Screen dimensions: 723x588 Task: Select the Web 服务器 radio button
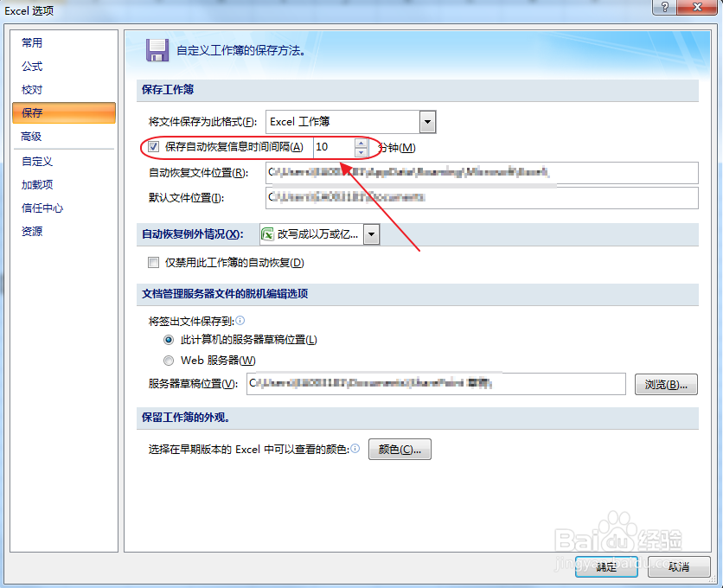coord(169,361)
